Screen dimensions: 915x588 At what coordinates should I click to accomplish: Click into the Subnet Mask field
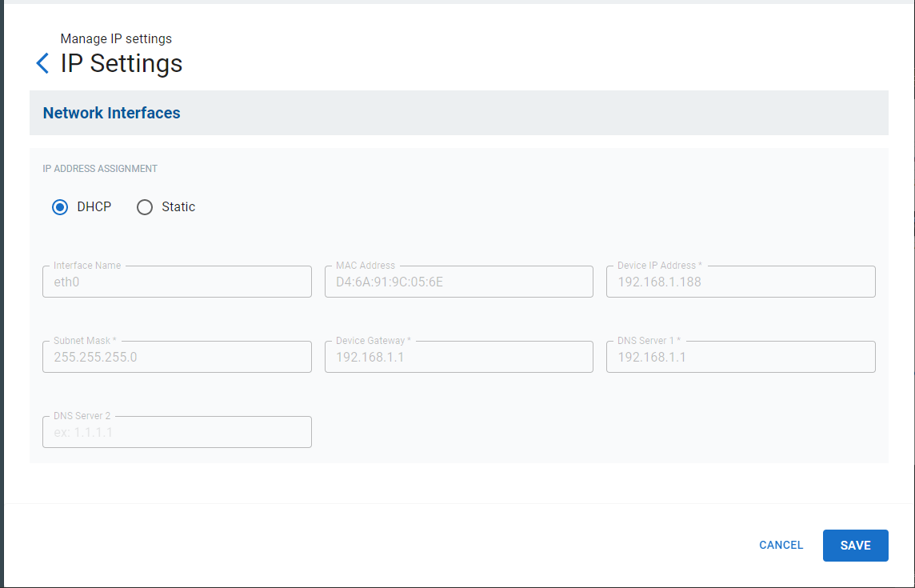pos(177,358)
